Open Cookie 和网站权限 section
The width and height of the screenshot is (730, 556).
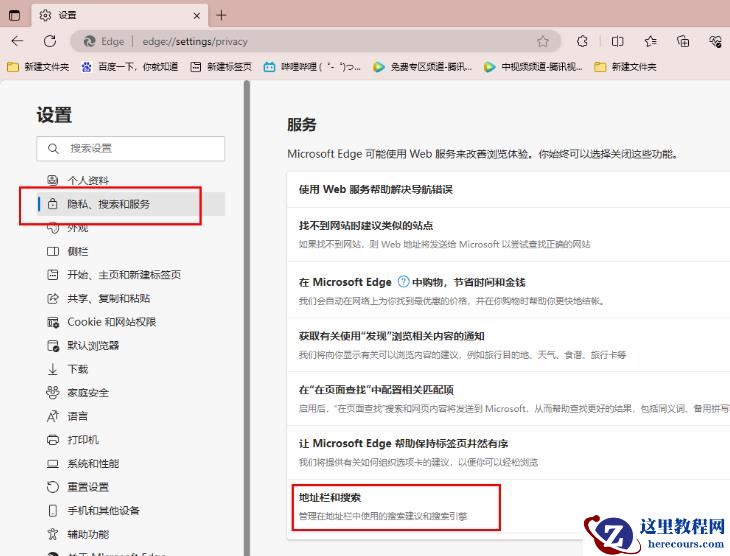click(131, 322)
